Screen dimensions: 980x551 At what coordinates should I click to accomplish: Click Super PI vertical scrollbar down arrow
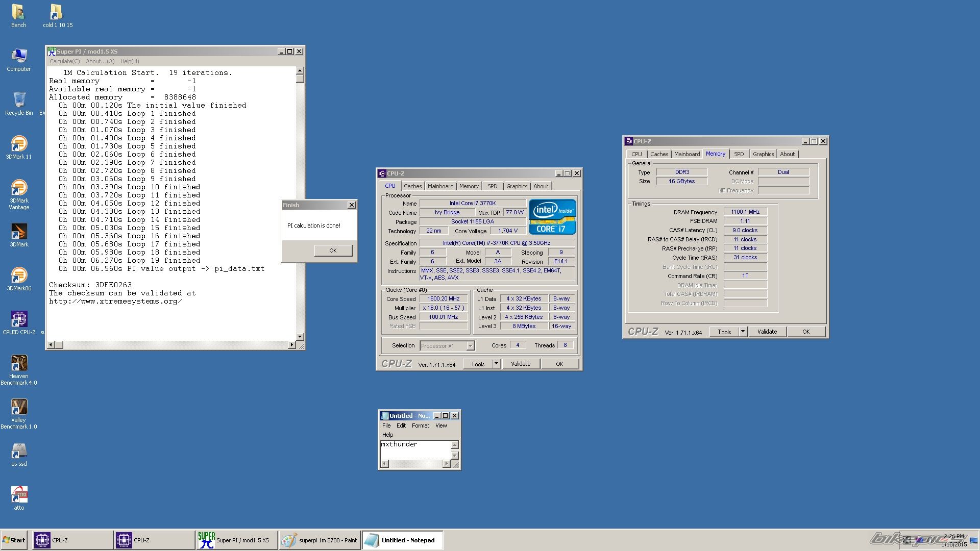pyautogui.click(x=300, y=336)
